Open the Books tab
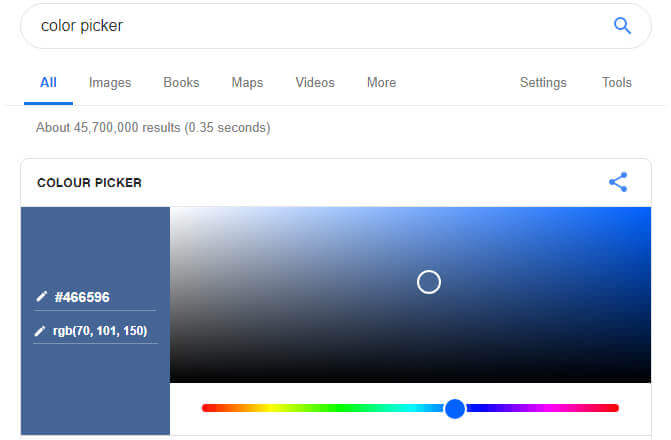Screen dimensions: 671x440 pos(181,82)
